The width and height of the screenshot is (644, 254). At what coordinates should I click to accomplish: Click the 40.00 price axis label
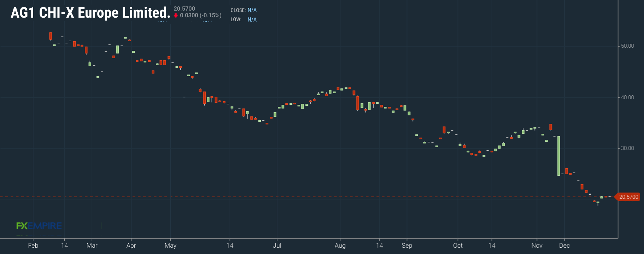click(x=627, y=97)
